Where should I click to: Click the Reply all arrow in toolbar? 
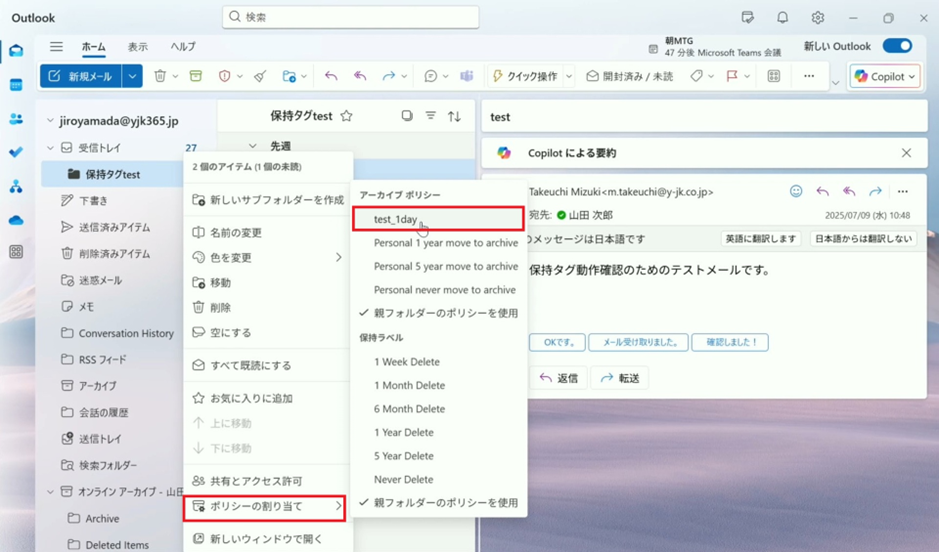click(x=360, y=76)
